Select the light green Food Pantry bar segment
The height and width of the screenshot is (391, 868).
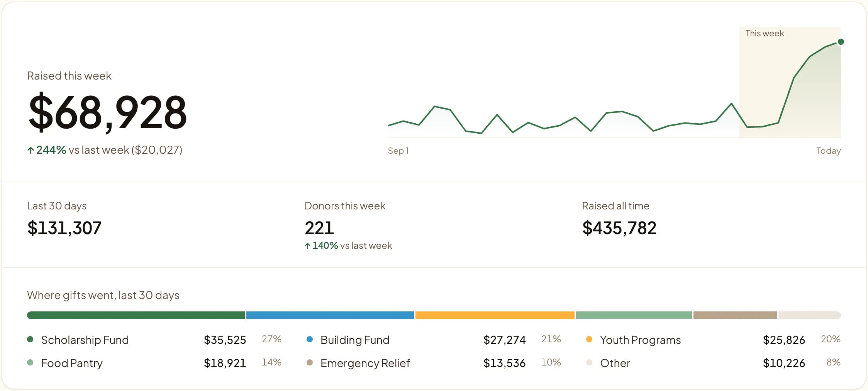click(x=634, y=315)
